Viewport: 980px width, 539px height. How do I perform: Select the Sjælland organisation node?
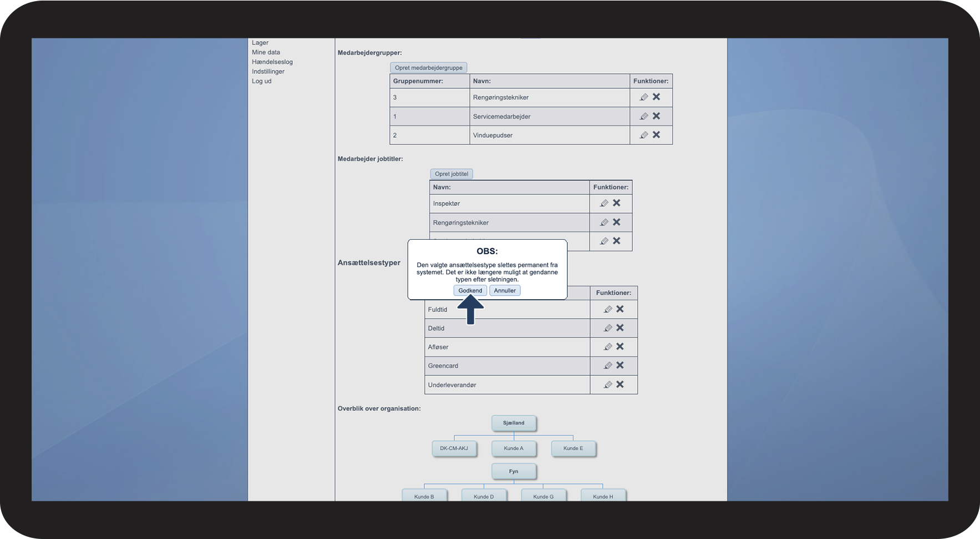point(514,423)
